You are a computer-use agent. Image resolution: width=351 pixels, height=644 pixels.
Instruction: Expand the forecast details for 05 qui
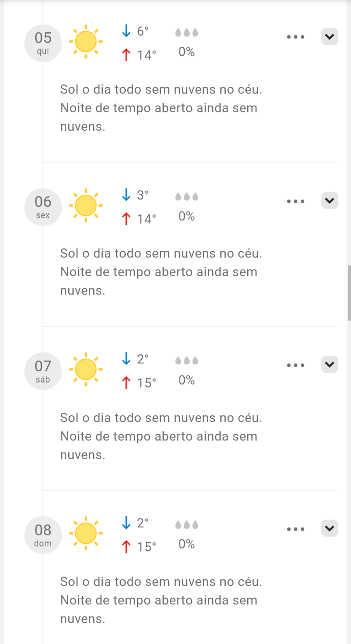pos(330,37)
